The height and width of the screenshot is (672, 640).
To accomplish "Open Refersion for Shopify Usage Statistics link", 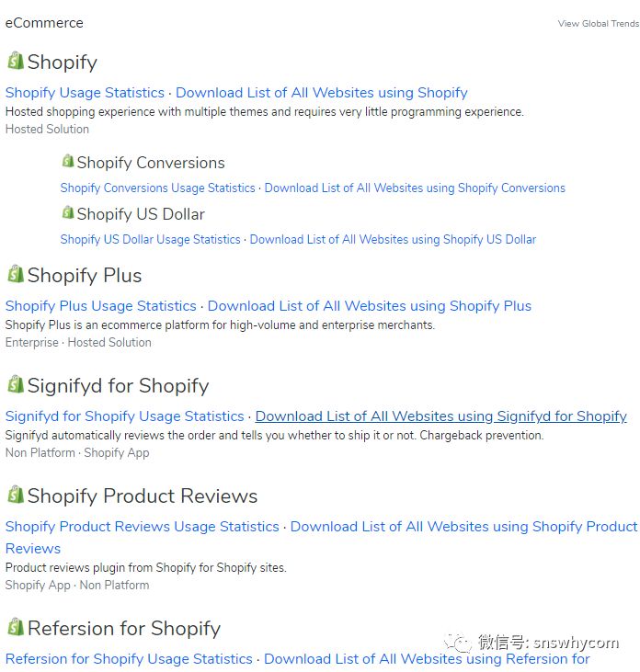I will click(129, 659).
